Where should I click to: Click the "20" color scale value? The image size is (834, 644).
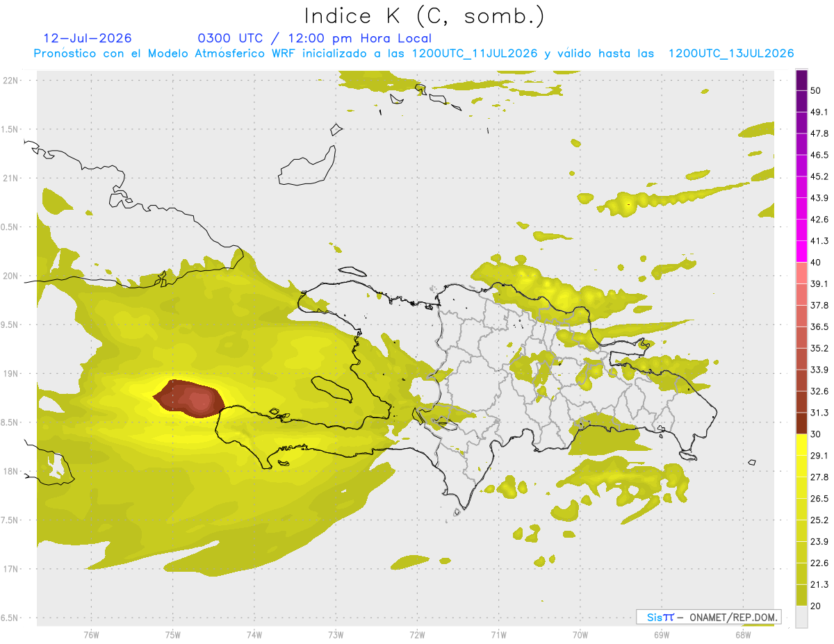pos(815,606)
